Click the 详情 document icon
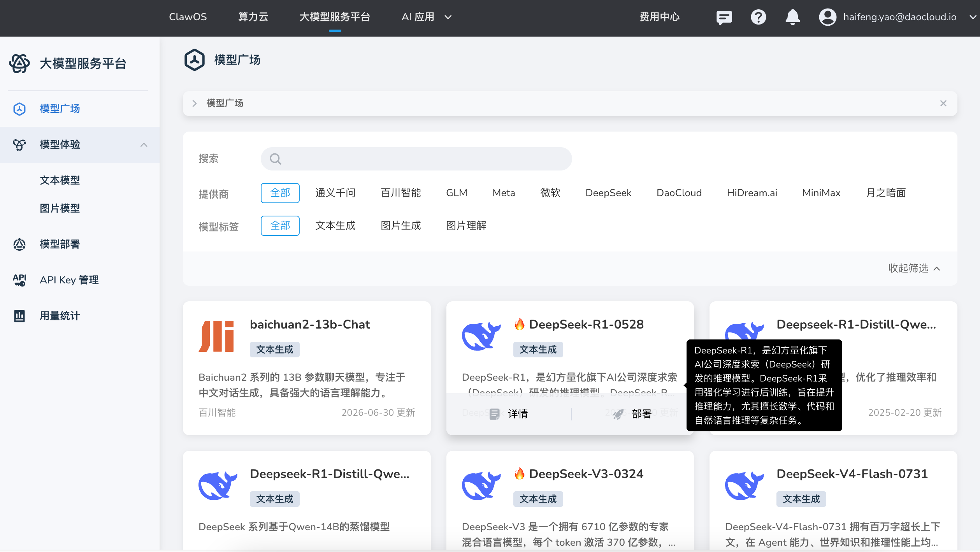This screenshot has width=980, height=552. (494, 414)
